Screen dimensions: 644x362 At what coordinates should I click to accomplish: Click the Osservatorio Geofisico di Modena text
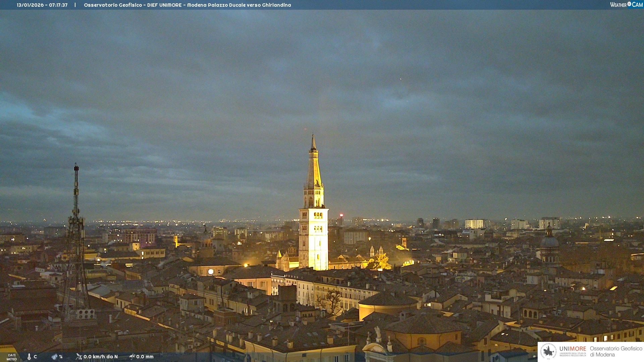[616, 352]
